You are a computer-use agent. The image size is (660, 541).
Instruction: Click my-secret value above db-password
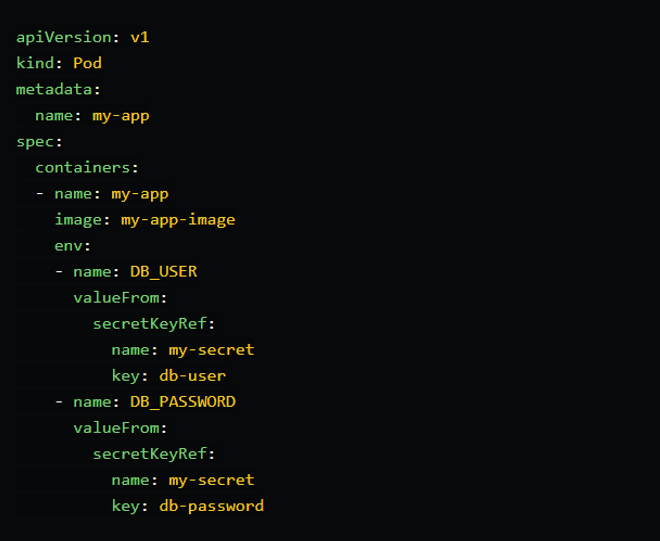pyautogui.click(x=211, y=480)
